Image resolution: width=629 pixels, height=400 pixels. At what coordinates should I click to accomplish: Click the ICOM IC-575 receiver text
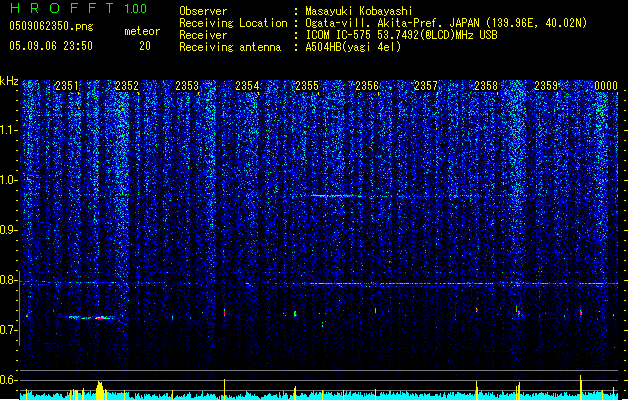(401, 35)
